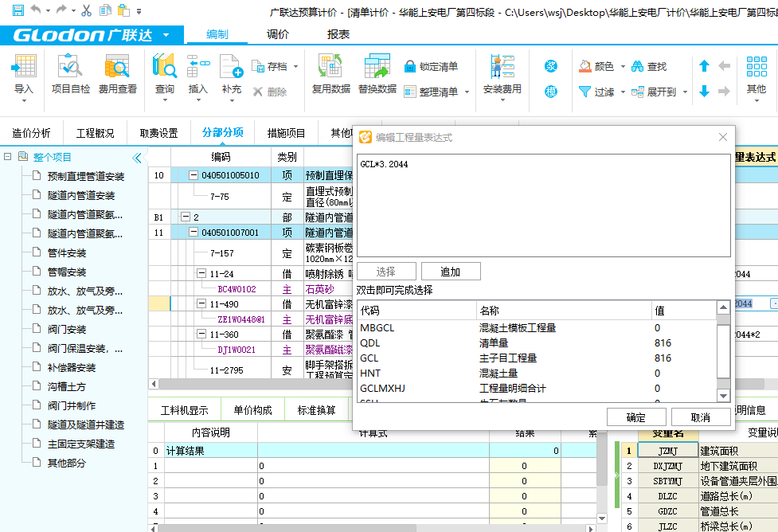The height and width of the screenshot is (532, 778).
Task: Select JZMJ variable cell
Action: pos(668,451)
